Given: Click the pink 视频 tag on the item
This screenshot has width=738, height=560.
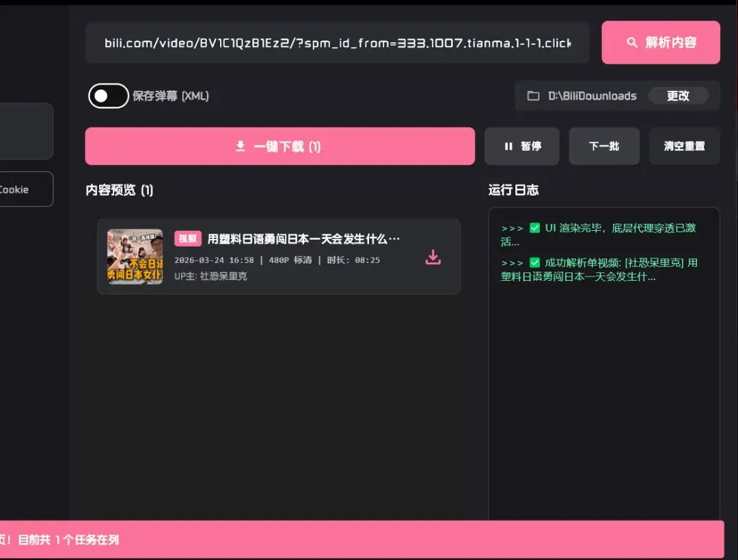Looking at the screenshot, I should click(x=188, y=239).
